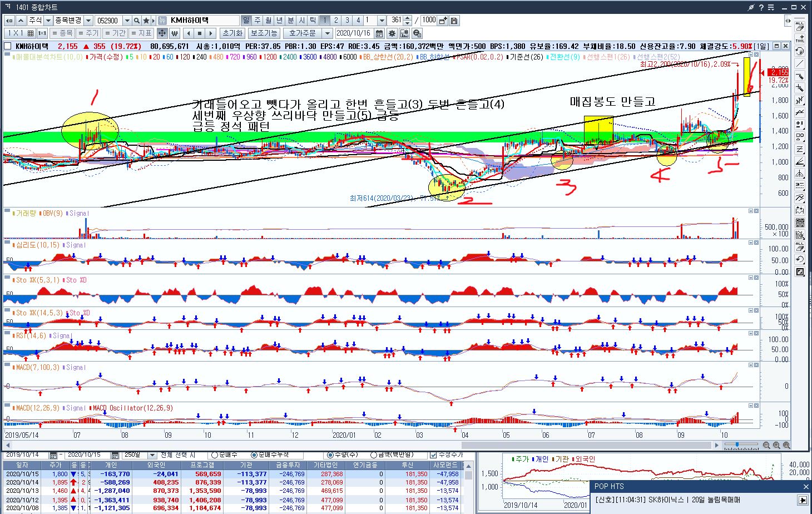Expand the 호가주문 dropdown arrow
Screen dimensions: 812x514
pyautogui.click(x=328, y=33)
